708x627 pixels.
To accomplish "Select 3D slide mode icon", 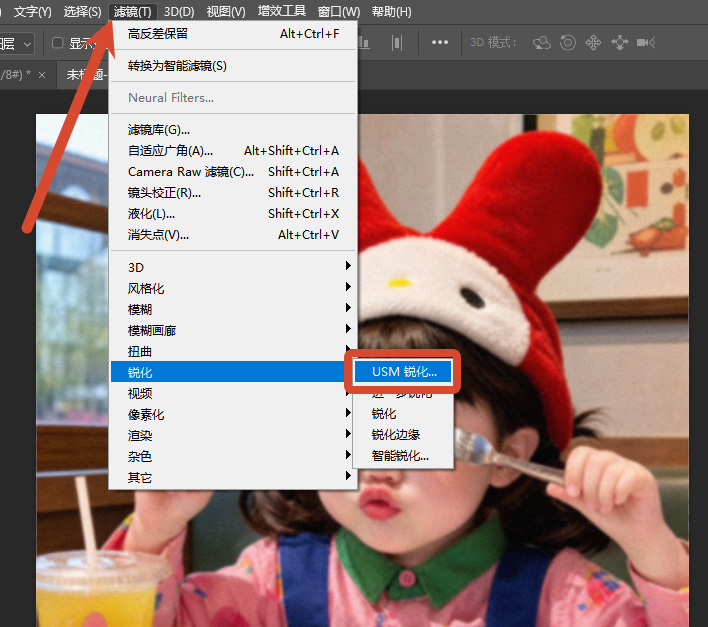I will (620, 43).
